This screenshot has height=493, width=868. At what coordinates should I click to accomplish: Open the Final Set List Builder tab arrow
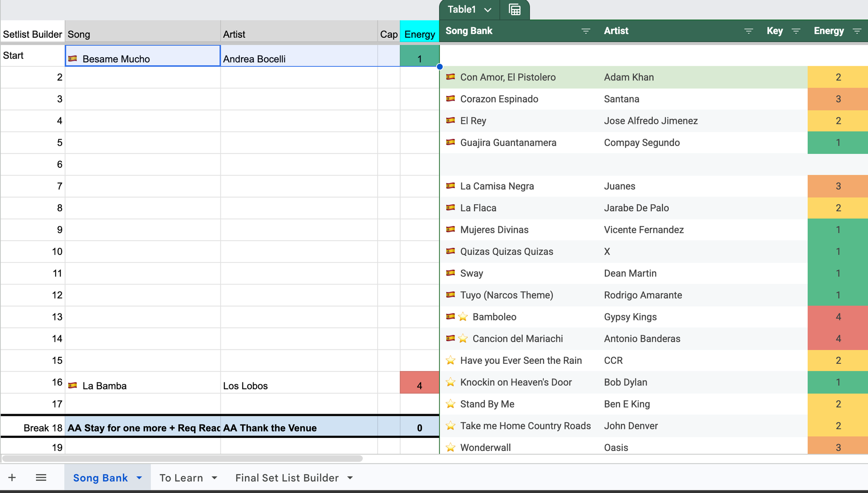click(x=350, y=478)
